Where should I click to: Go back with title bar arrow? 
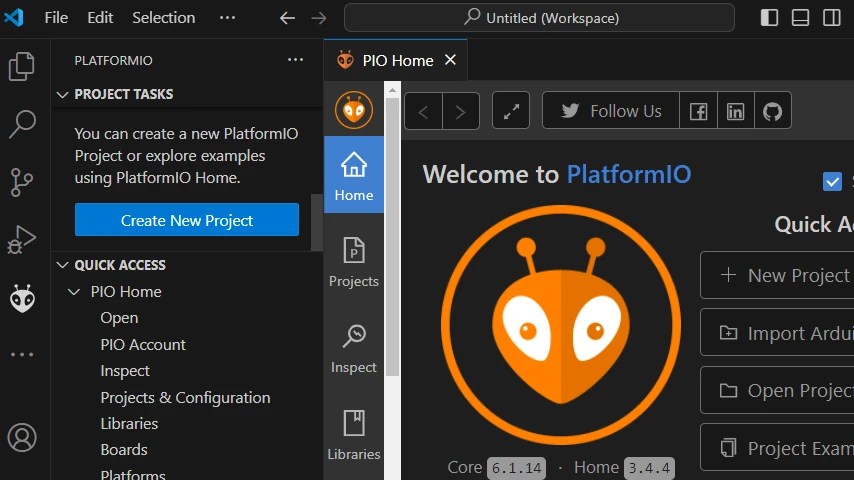pos(287,18)
